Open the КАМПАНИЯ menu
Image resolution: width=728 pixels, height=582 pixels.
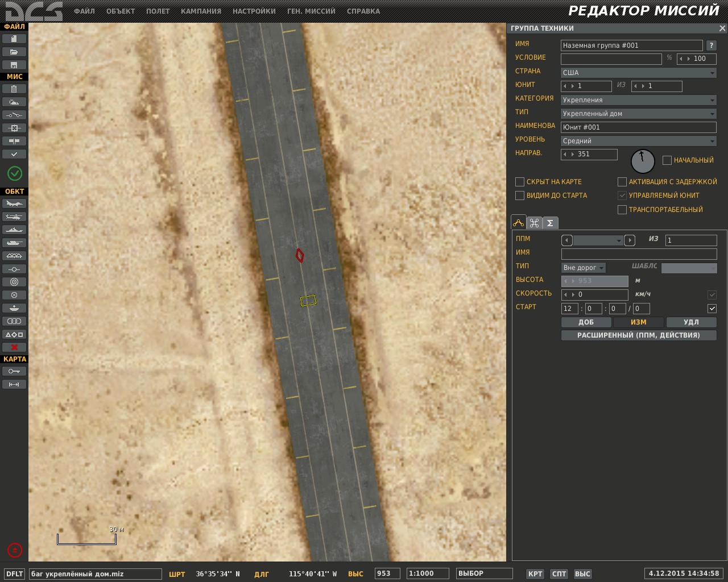pyautogui.click(x=201, y=11)
